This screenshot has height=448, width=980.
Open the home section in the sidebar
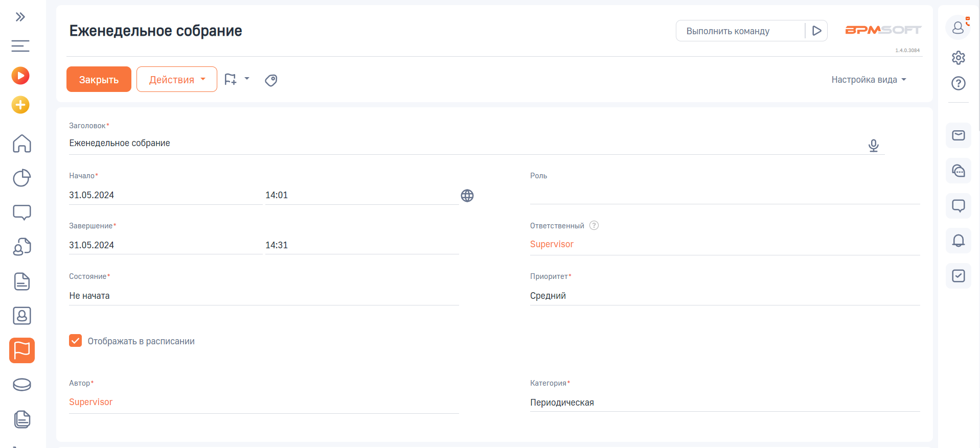pyautogui.click(x=21, y=144)
